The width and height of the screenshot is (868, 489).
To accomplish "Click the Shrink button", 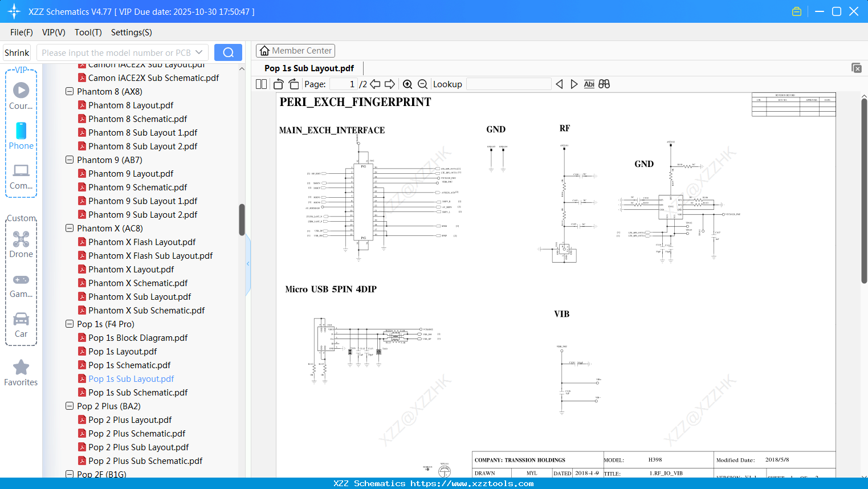I will (17, 52).
